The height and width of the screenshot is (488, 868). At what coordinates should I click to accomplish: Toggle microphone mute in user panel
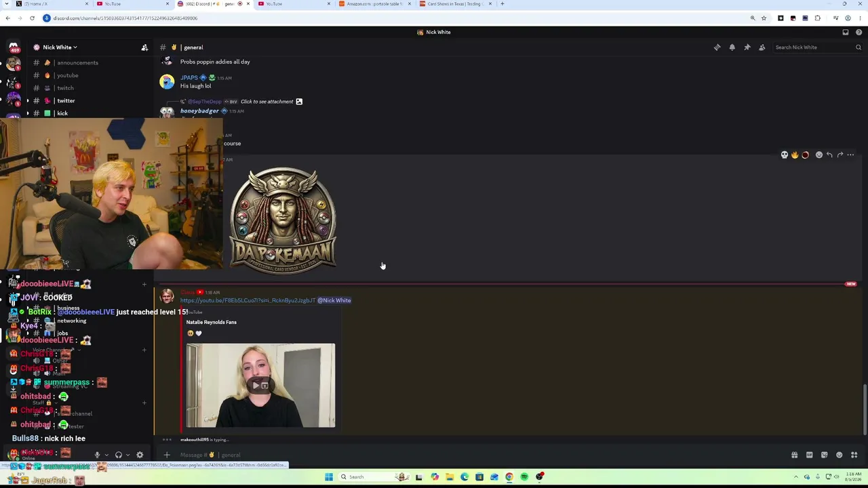tap(97, 455)
